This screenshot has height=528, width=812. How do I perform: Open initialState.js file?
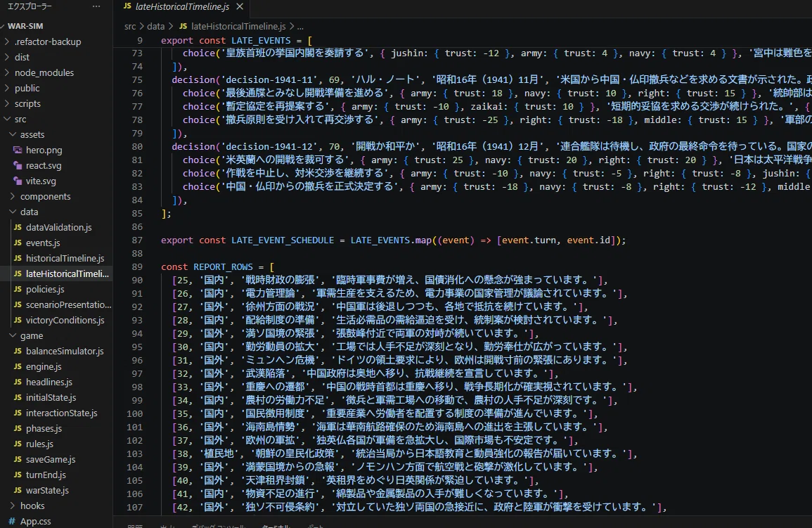pos(51,397)
